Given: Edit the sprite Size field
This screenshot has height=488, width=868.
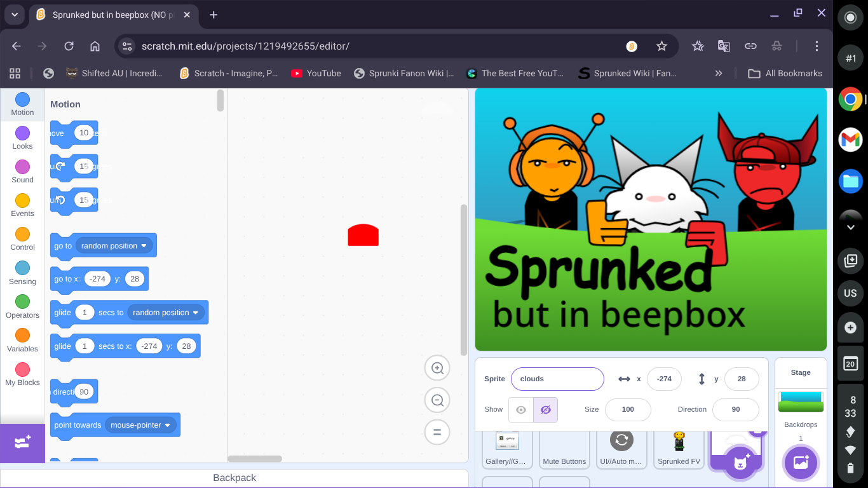Looking at the screenshot, I should click(628, 409).
